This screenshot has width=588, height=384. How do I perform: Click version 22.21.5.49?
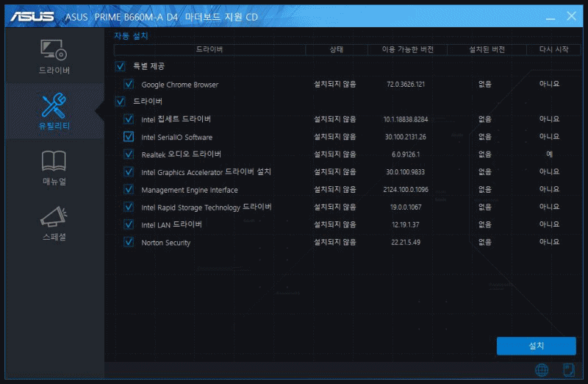pyautogui.click(x=406, y=243)
